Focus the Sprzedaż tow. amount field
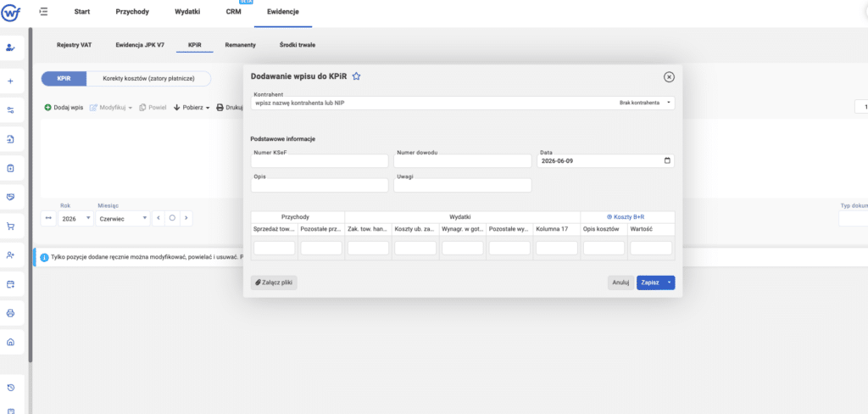This screenshot has height=414, width=868. click(x=275, y=248)
